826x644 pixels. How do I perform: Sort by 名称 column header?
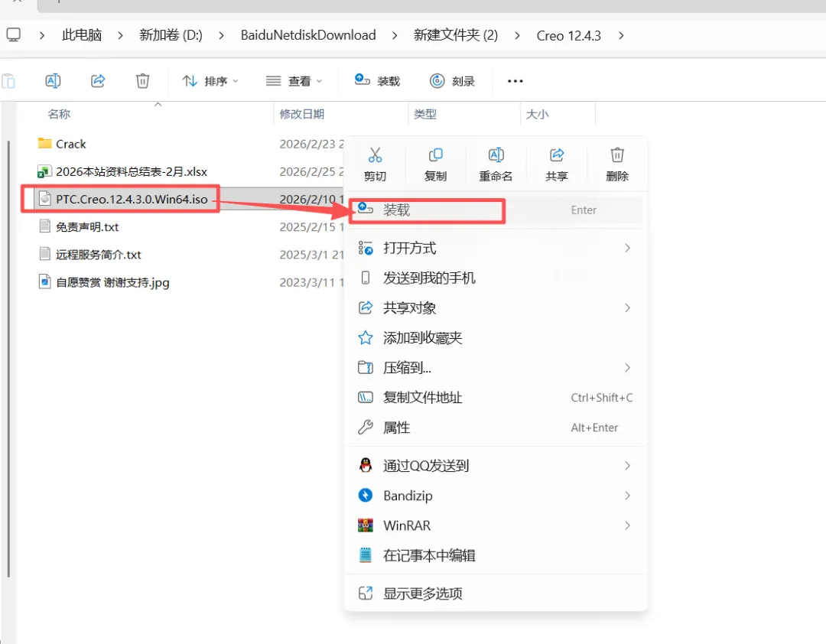[59, 115]
